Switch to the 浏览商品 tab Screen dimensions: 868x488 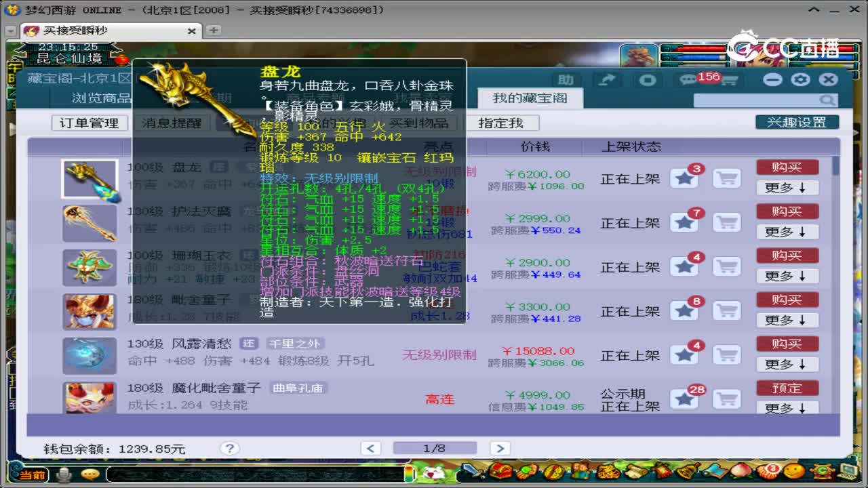tap(102, 98)
